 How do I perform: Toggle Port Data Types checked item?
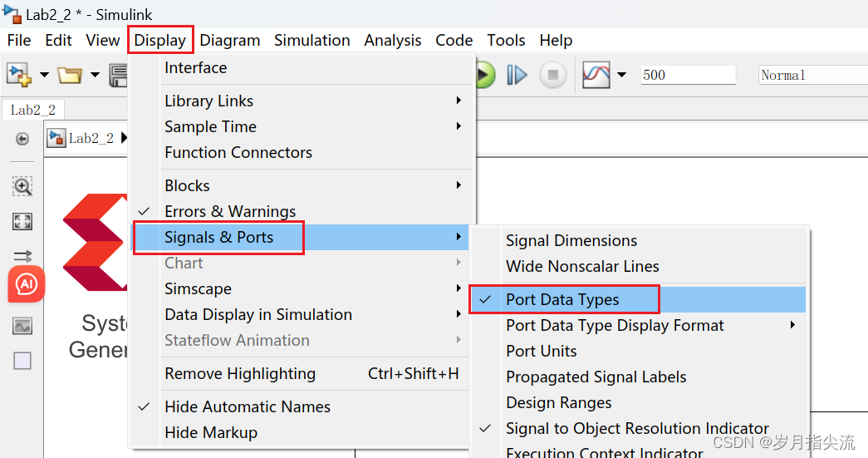click(640, 299)
